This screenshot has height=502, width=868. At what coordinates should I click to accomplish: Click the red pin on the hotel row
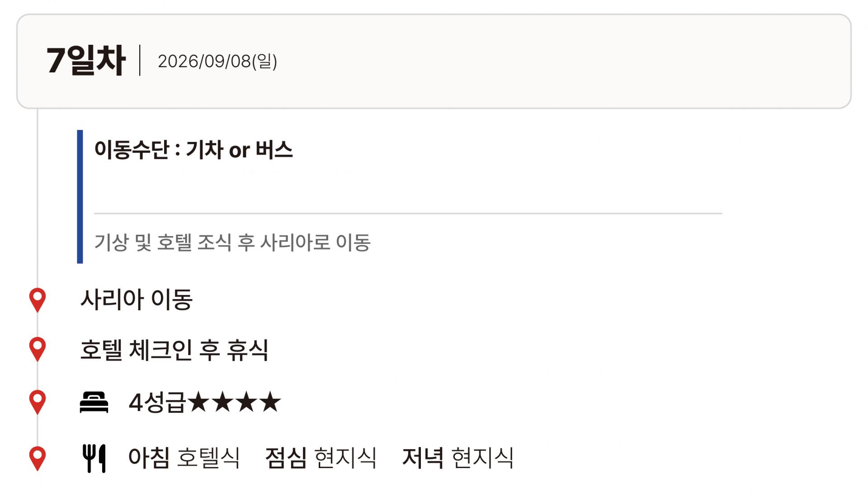point(38,401)
